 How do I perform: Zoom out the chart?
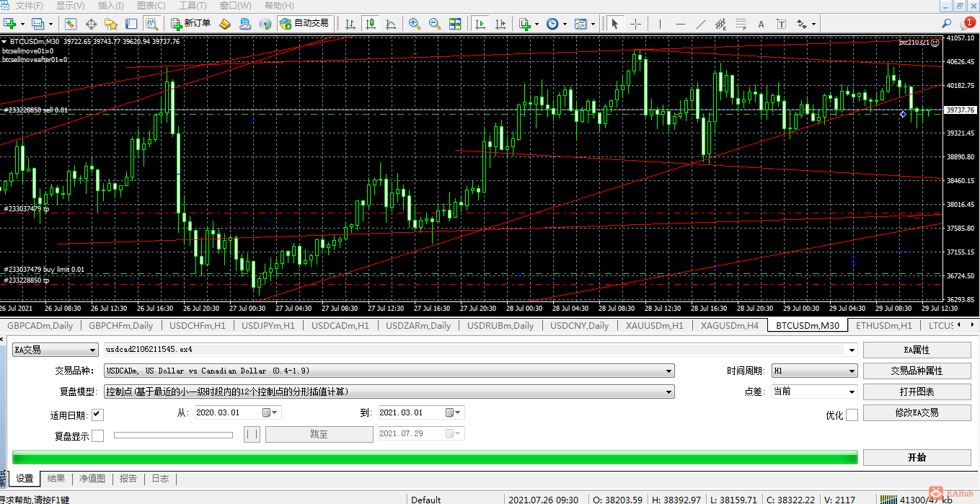point(434,24)
